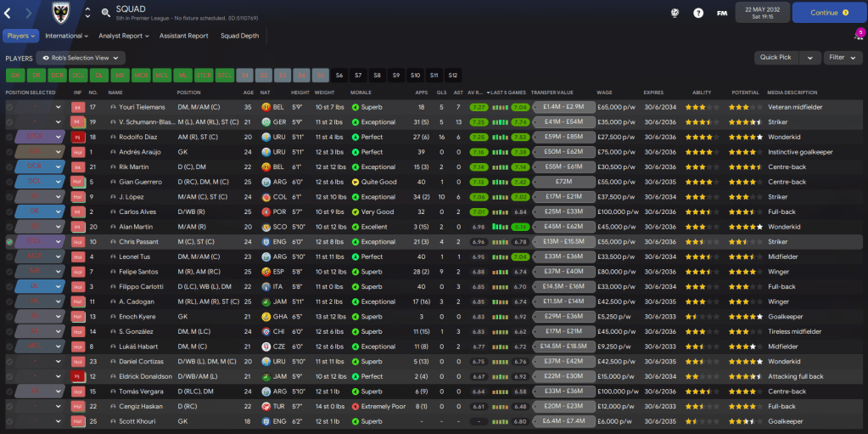
Task: Select the checkbox for Andrés Araújo row
Action: 9,152
